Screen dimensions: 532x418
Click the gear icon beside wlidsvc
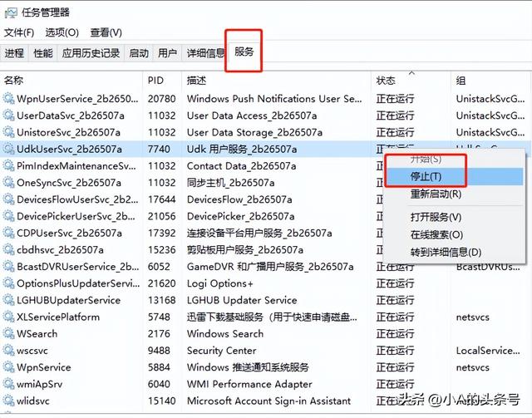(x=9, y=401)
